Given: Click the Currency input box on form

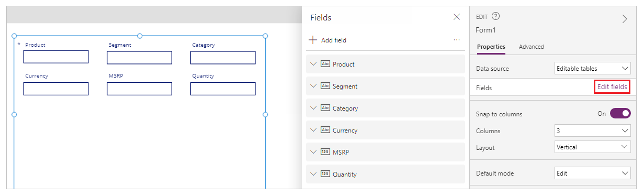Looking at the screenshot, I should click(56, 89).
